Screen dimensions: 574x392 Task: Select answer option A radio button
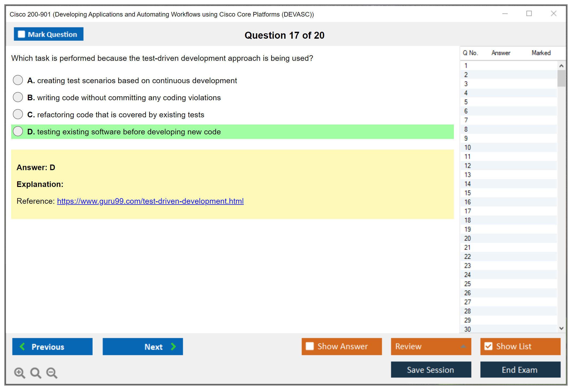click(x=18, y=80)
